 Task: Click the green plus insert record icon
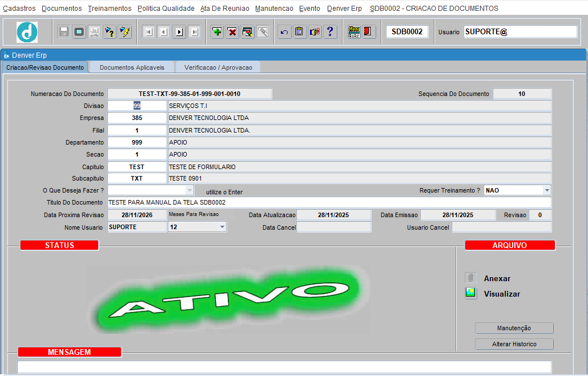pyautogui.click(x=217, y=32)
